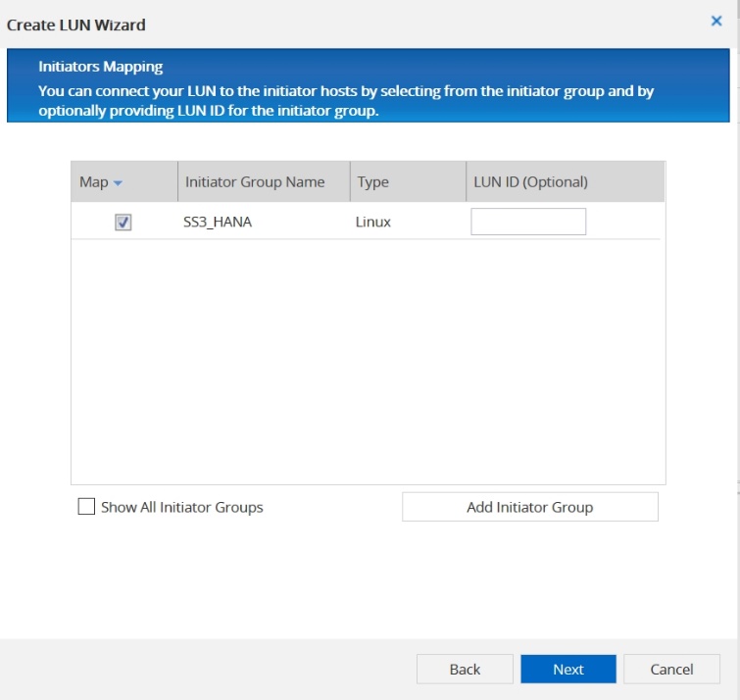
Task: Go Back to the previous wizard step
Action: click(465, 670)
